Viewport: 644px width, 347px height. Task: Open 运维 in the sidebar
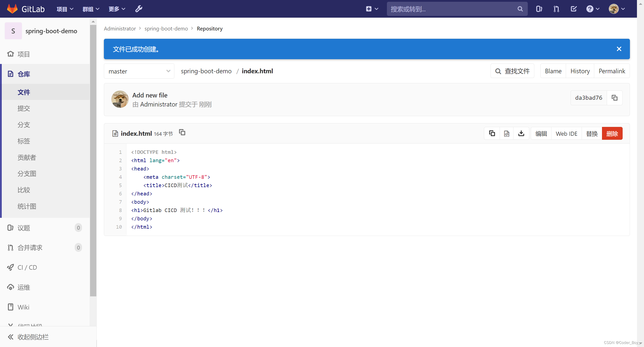[45, 287]
